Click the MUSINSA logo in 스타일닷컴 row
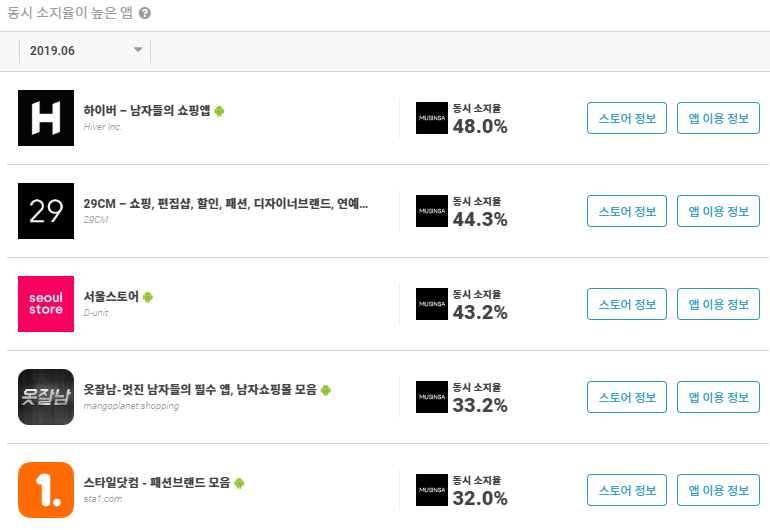This screenshot has width=770, height=530. 432,490
